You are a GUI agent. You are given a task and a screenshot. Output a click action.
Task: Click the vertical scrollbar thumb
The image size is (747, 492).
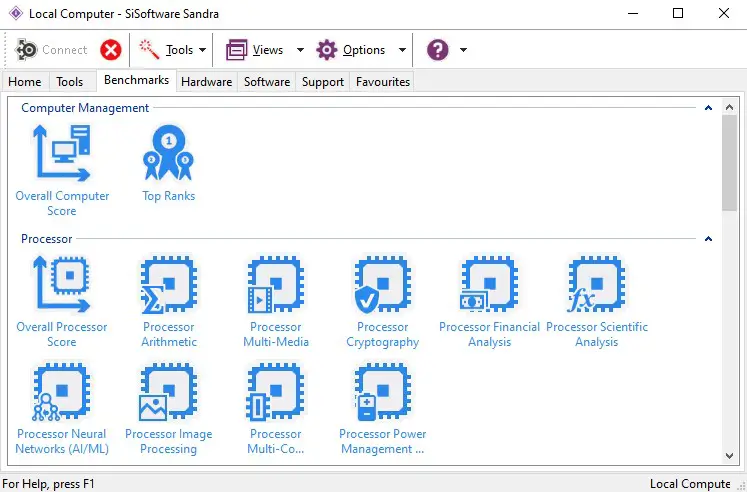coord(729,163)
